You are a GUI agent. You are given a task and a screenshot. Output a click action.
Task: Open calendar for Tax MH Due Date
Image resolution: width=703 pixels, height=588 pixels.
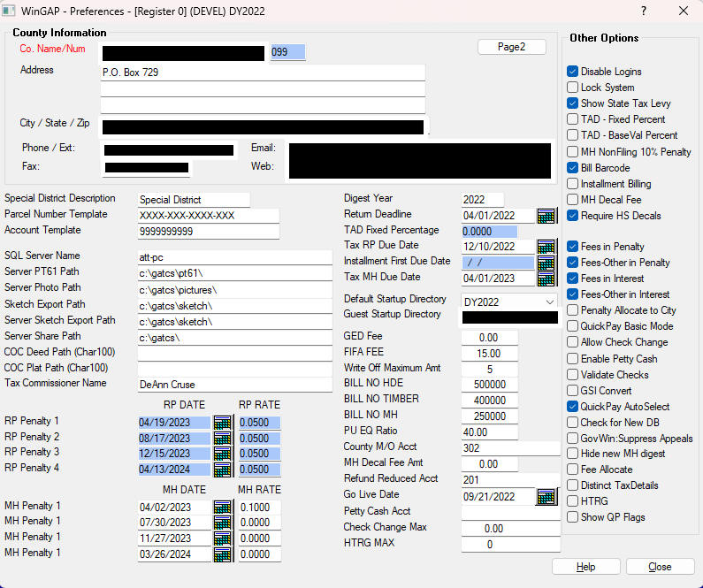pyautogui.click(x=546, y=279)
